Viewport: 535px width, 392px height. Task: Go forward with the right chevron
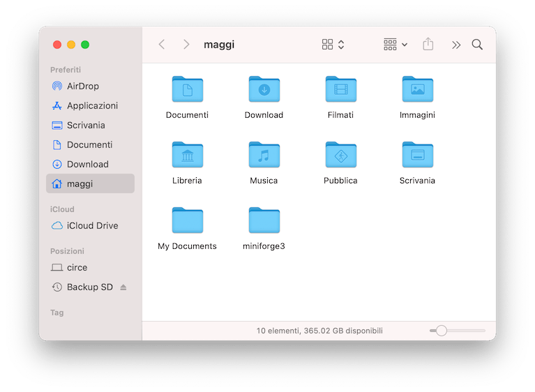[186, 45]
